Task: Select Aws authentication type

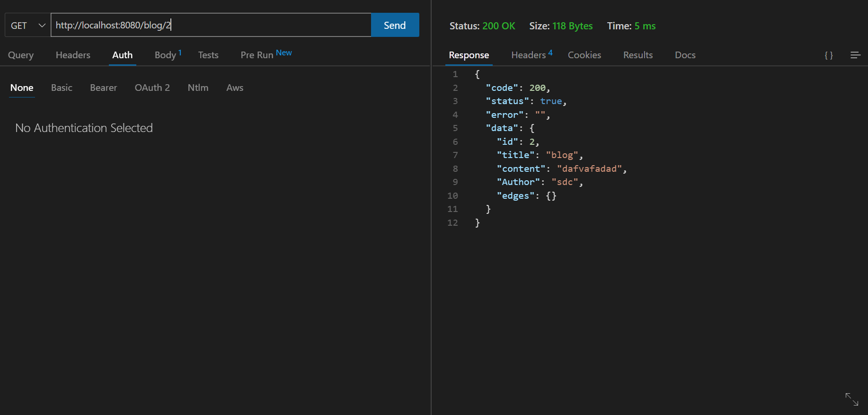Action: click(235, 88)
